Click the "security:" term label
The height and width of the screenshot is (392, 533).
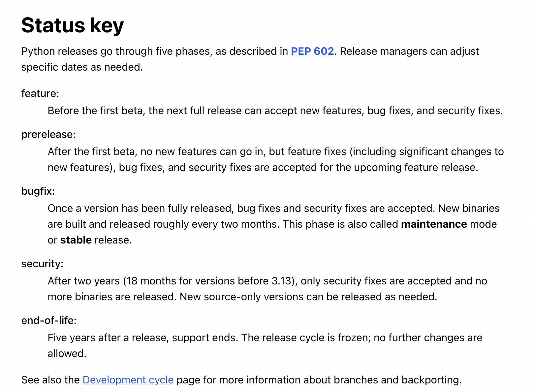[x=42, y=264]
